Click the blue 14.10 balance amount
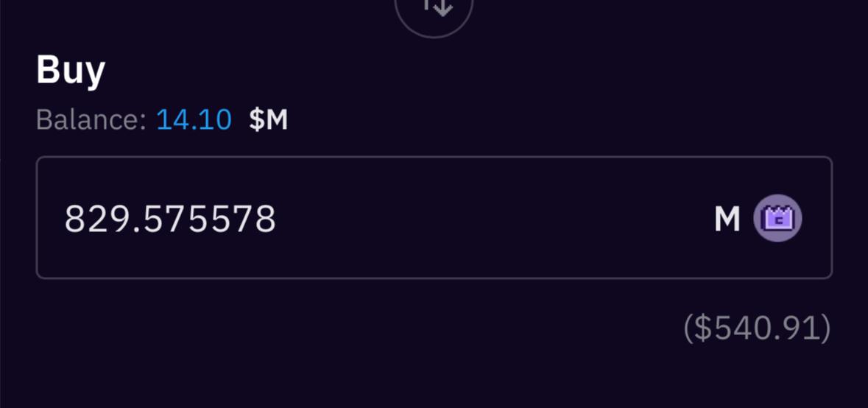Viewport: 868px width, 408px height. point(194,119)
